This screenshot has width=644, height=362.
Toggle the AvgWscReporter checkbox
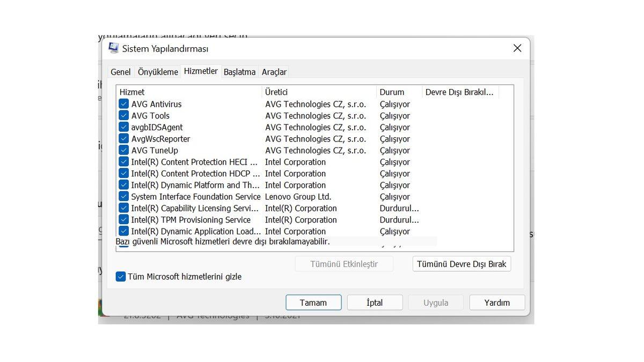(123, 138)
